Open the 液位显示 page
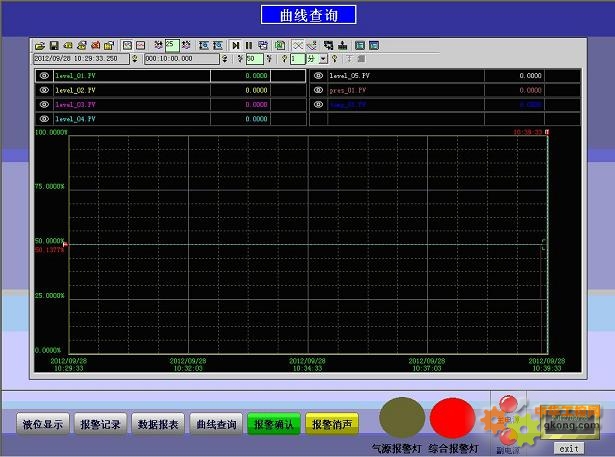Screen dimensions: 615x457 (x=42, y=425)
